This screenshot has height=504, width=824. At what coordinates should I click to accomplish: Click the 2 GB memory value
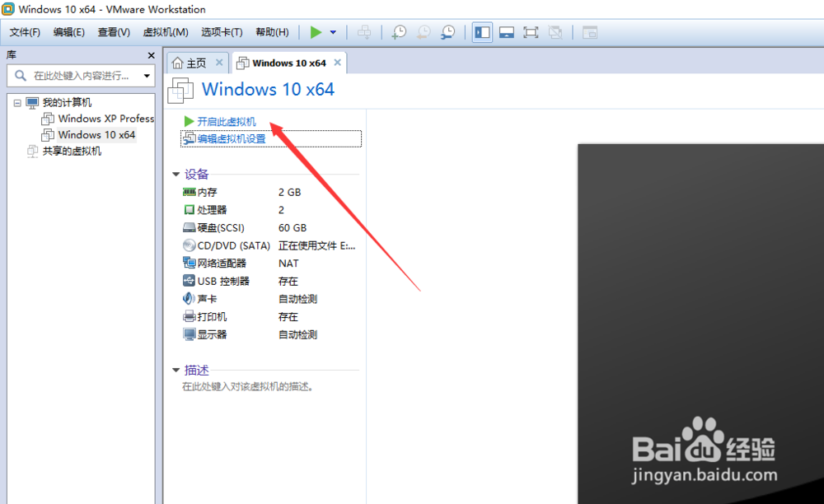point(289,193)
